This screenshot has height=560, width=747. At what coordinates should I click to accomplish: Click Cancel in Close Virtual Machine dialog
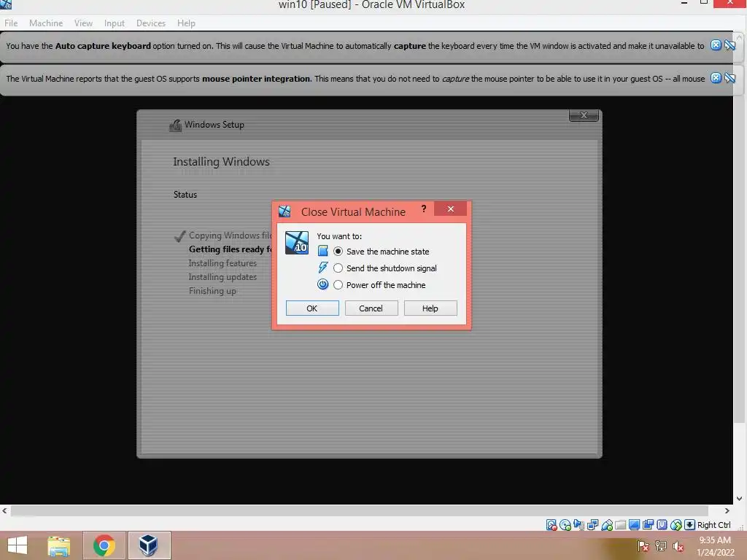pyautogui.click(x=371, y=308)
